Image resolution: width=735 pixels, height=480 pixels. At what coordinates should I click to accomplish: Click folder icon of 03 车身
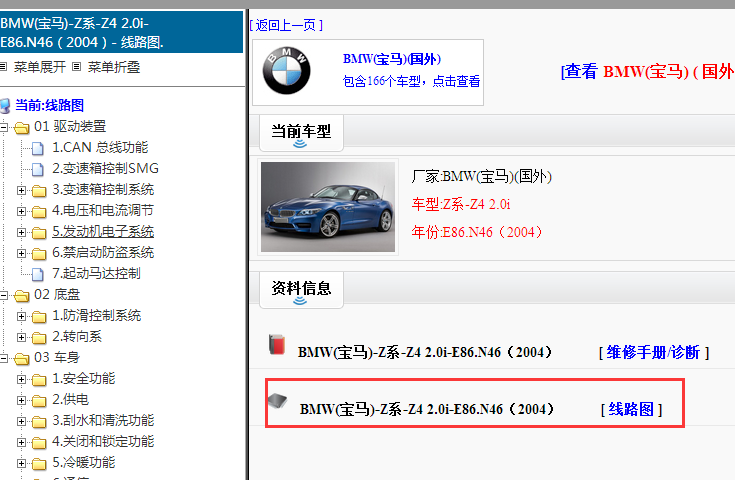pos(22,359)
